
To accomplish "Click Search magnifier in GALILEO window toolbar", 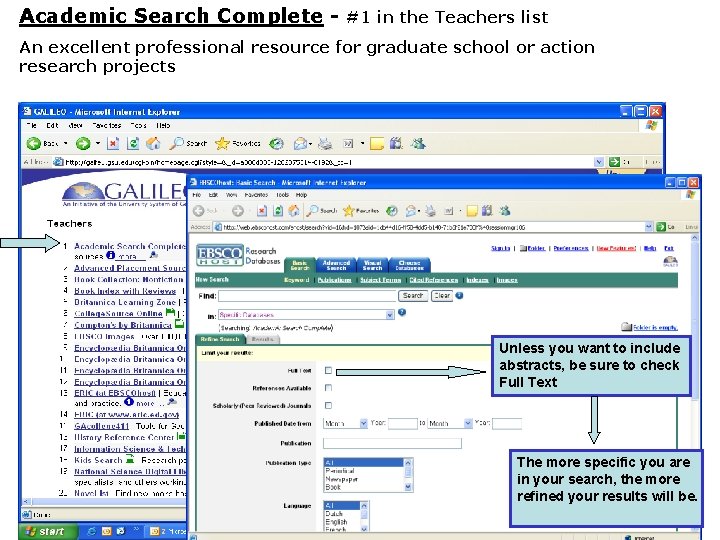I will 176,143.
